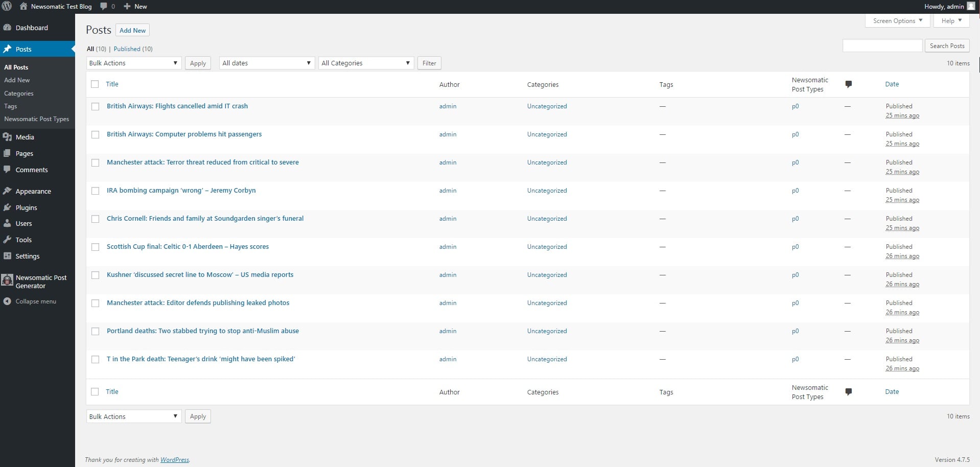980x467 pixels.
Task: Open the Appearance paintbrush icon
Action: point(7,191)
